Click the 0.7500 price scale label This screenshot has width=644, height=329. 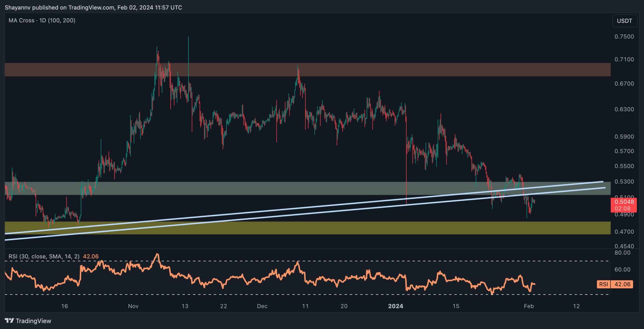[624, 36]
